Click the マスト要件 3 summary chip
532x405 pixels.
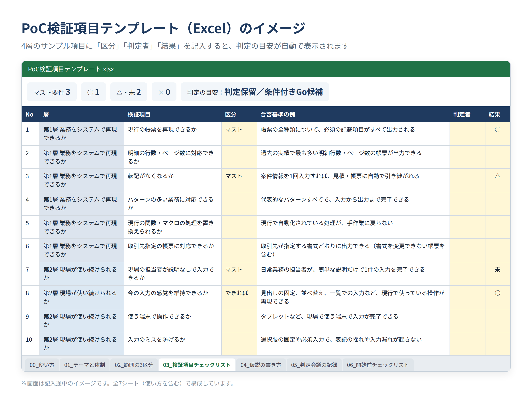click(x=52, y=92)
